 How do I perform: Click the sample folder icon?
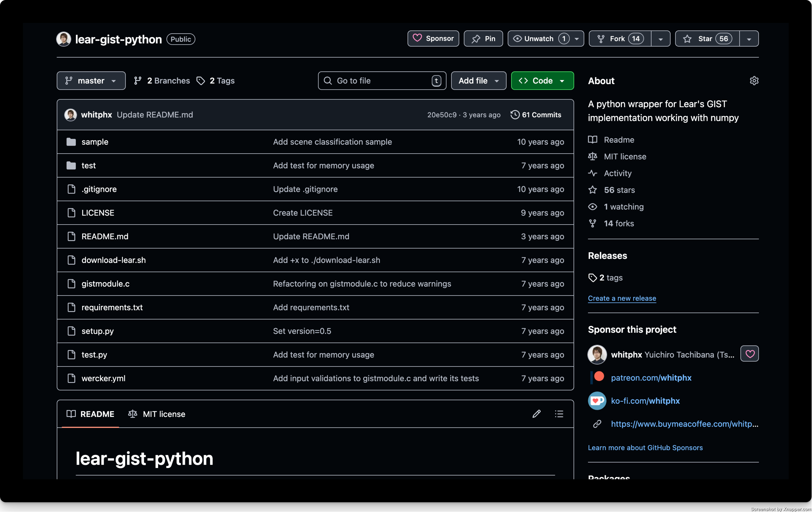point(71,142)
